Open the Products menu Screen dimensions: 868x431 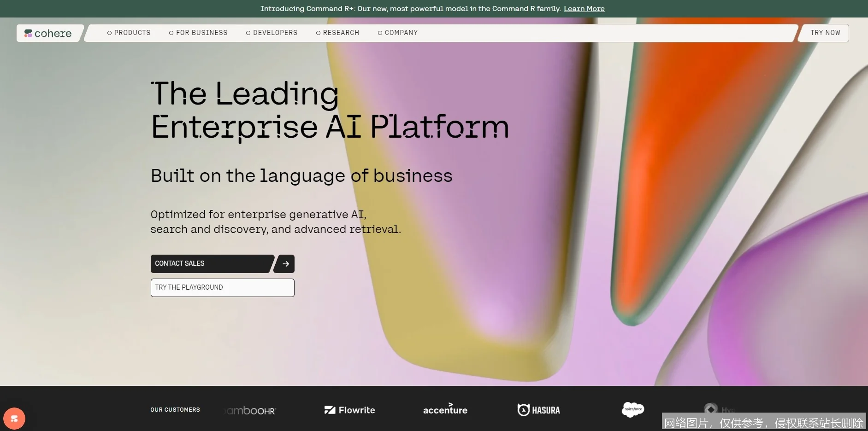click(x=129, y=33)
